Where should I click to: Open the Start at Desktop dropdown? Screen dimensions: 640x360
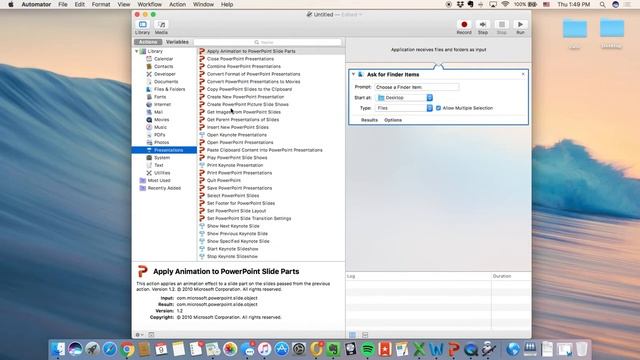pos(404,98)
